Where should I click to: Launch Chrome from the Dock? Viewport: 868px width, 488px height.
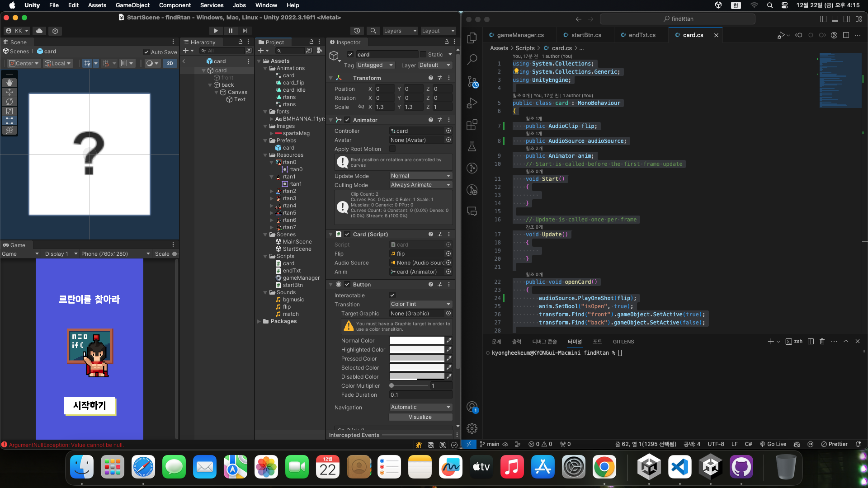point(604,467)
